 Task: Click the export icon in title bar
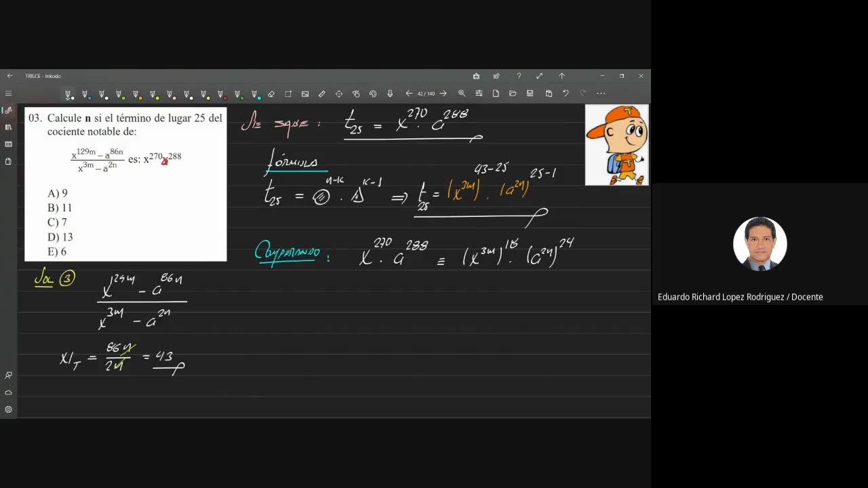point(476,76)
